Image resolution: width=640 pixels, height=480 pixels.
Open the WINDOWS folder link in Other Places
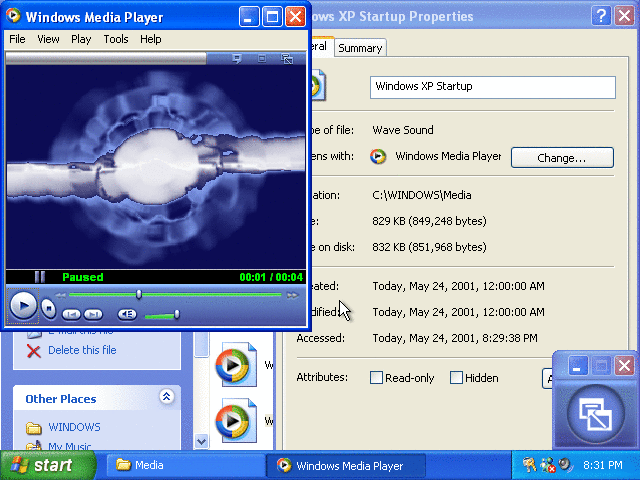point(74,427)
